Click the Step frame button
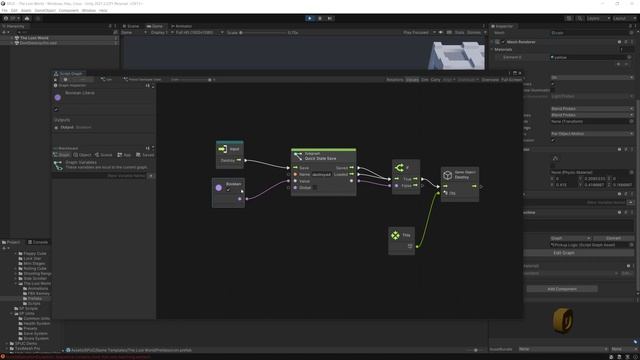Viewport: 640px width, 360px height. pos(330,18)
